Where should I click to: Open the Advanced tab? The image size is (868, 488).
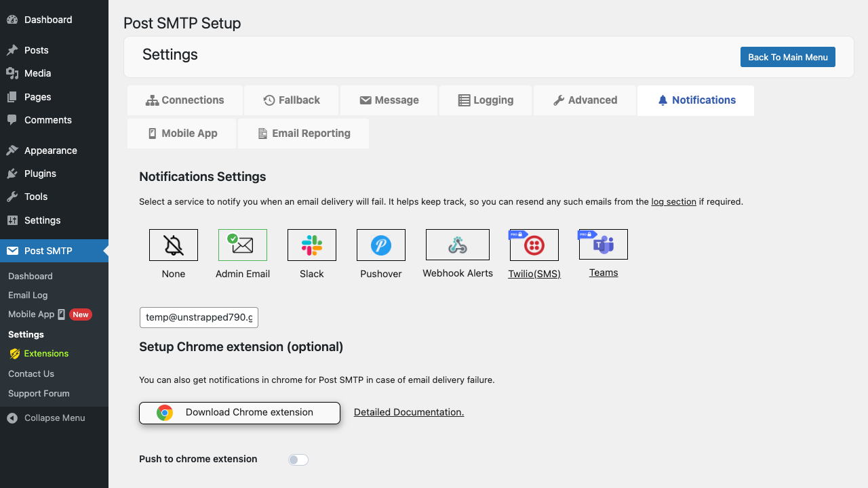(585, 100)
